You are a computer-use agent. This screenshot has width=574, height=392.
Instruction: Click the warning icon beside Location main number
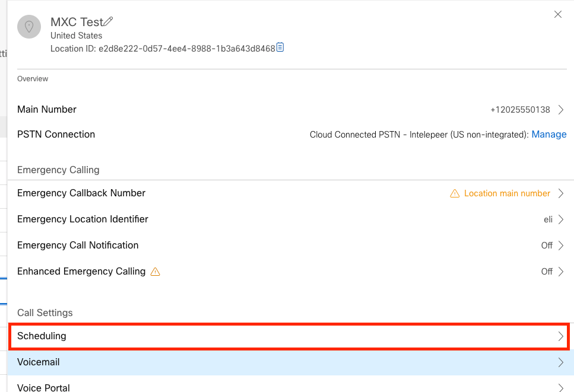tap(455, 193)
